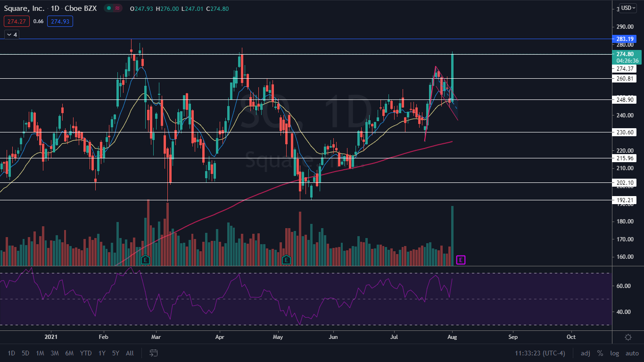Toggle percent scale mode
The width and height of the screenshot is (644, 362).
pos(600,353)
